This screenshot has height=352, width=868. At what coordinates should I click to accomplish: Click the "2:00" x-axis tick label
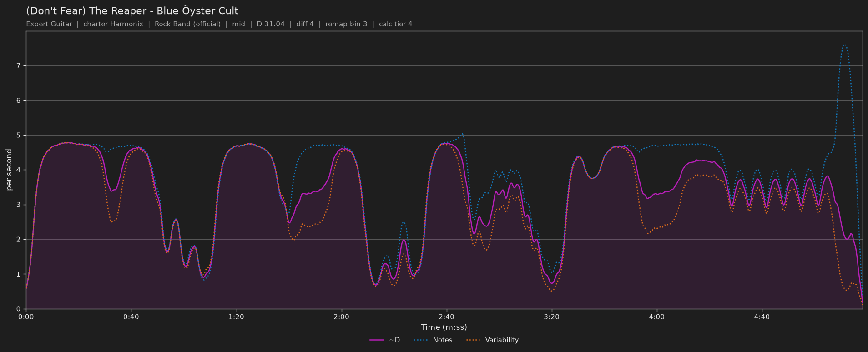click(x=341, y=317)
